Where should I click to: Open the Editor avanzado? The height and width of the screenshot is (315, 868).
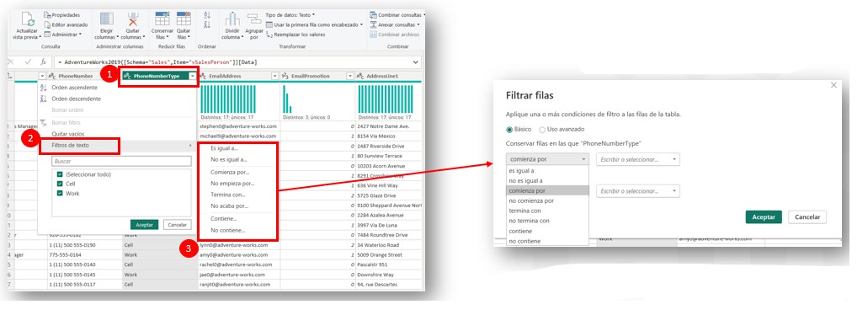66,24
